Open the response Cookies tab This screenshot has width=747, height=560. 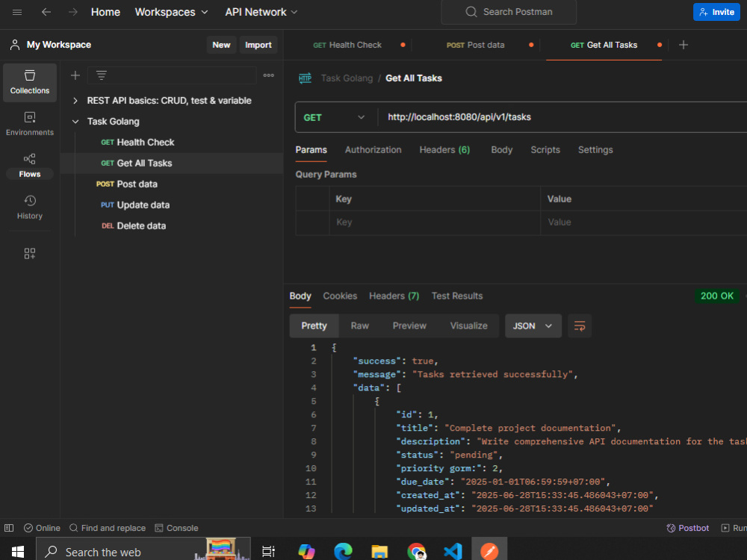[340, 296]
